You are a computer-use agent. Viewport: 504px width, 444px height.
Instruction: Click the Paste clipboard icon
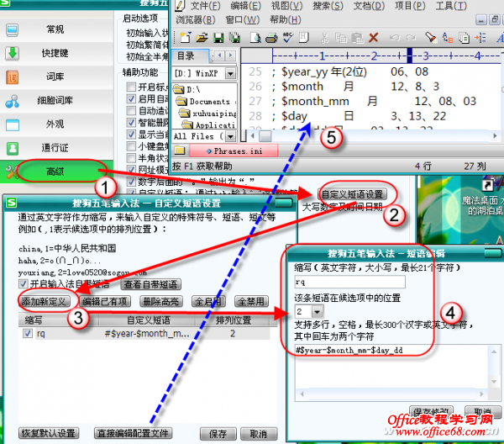pos(357,38)
